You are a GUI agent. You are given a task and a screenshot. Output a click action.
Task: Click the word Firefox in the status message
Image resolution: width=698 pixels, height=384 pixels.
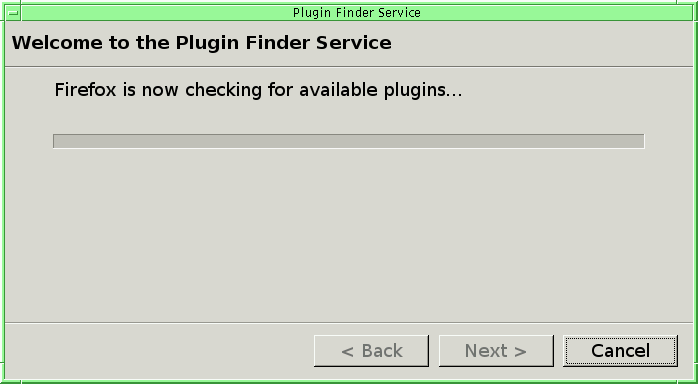(x=85, y=90)
